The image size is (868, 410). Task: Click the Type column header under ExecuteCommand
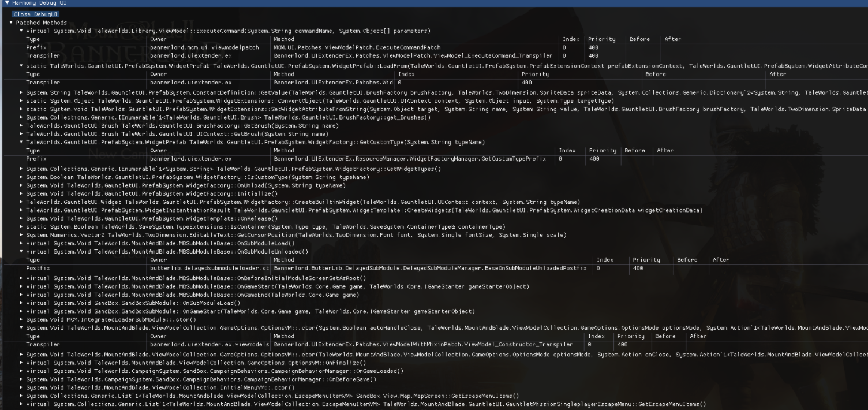(x=33, y=39)
